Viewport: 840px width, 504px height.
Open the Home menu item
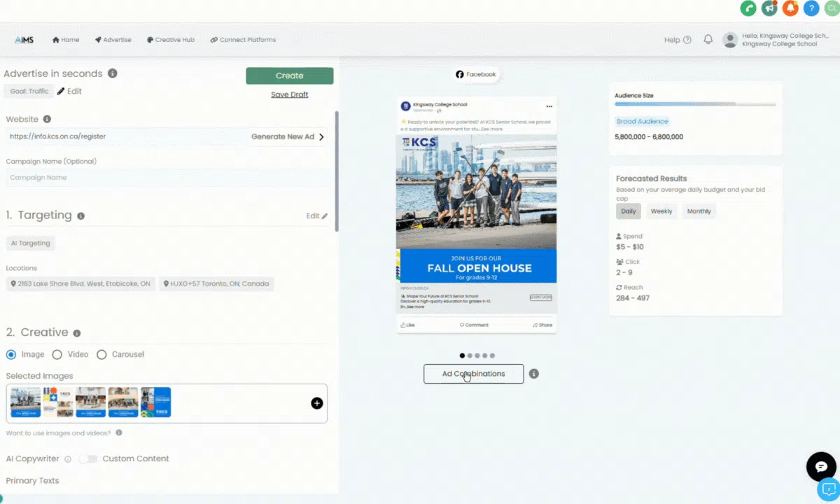(66, 40)
